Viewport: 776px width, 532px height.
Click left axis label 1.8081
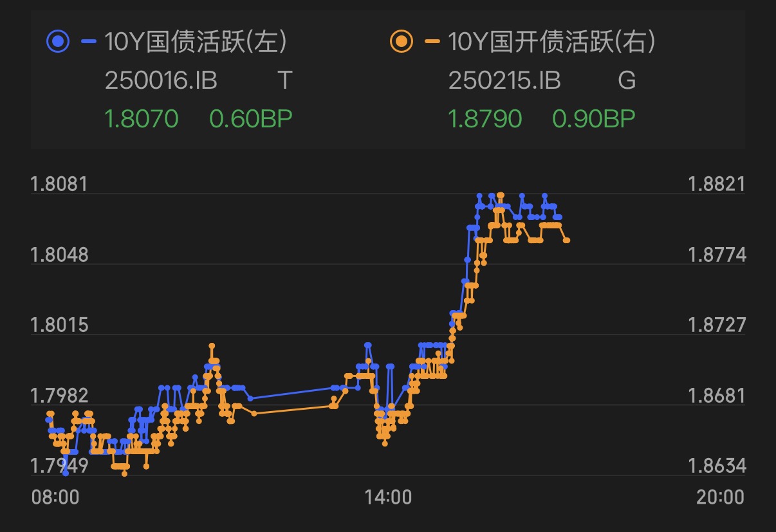coord(59,185)
